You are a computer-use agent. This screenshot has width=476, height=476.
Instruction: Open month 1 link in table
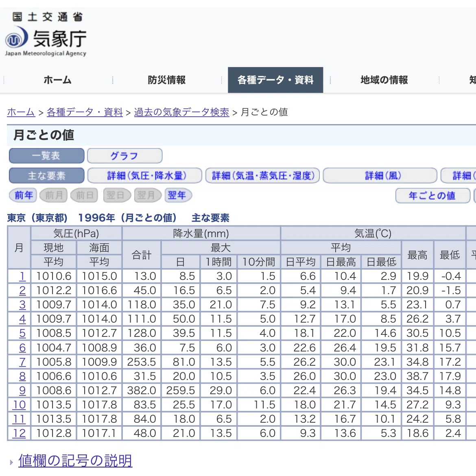coord(22,276)
